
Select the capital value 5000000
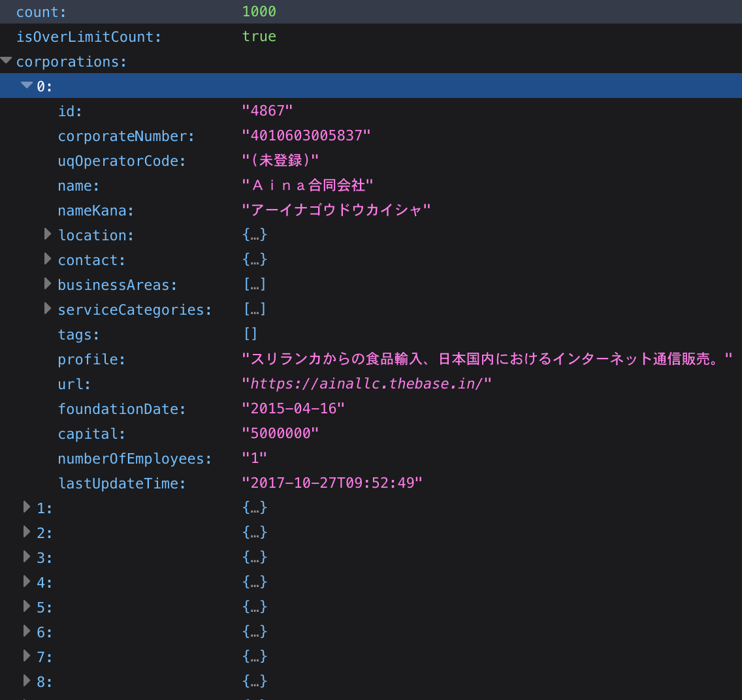tap(281, 433)
